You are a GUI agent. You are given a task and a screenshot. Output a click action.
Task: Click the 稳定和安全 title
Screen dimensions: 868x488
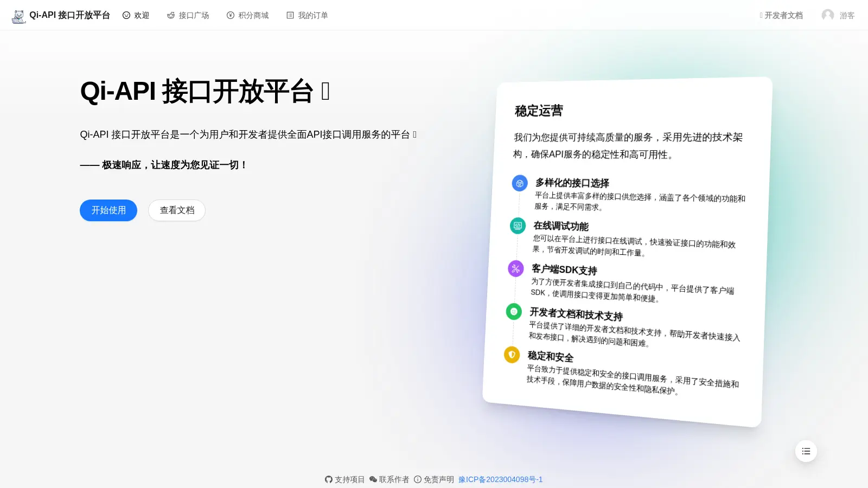point(551,356)
